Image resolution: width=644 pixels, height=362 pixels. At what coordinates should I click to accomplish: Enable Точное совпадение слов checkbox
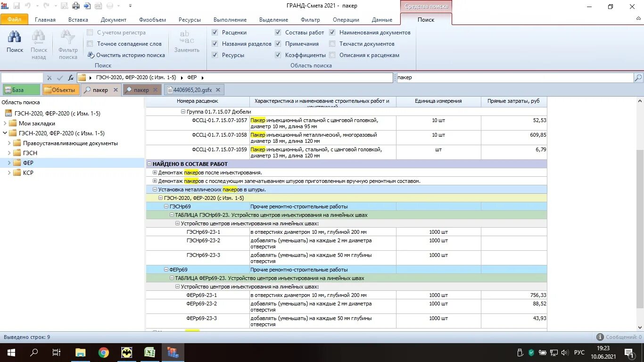pos(90,44)
